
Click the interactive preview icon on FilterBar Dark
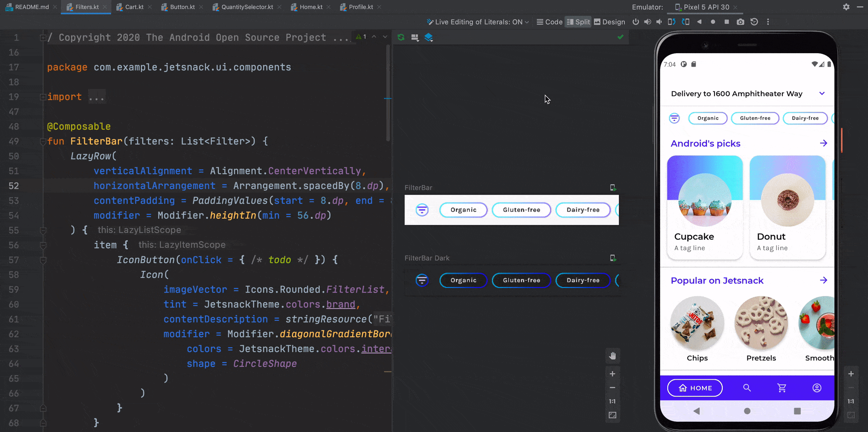pyautogui.click(x=613, y=258)
